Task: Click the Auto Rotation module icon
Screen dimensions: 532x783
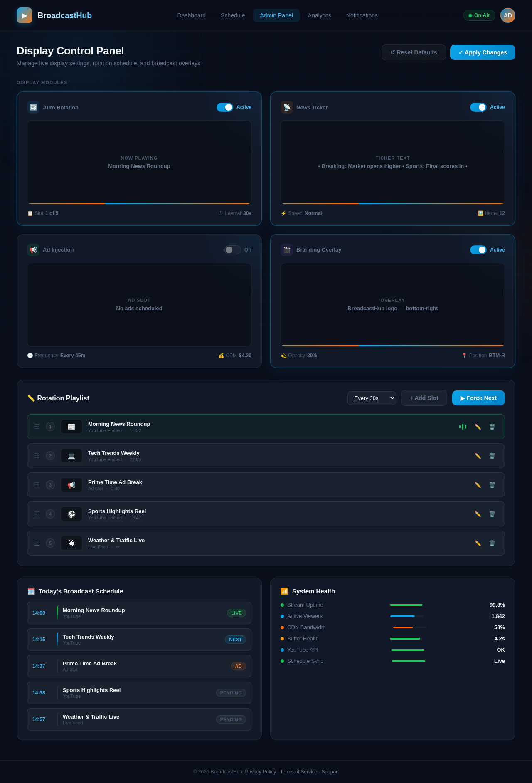Action: 33,107
